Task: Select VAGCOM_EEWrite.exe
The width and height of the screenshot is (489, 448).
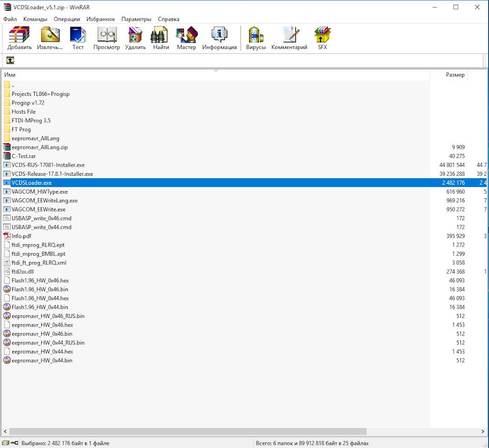Action: tap(39, 209)
